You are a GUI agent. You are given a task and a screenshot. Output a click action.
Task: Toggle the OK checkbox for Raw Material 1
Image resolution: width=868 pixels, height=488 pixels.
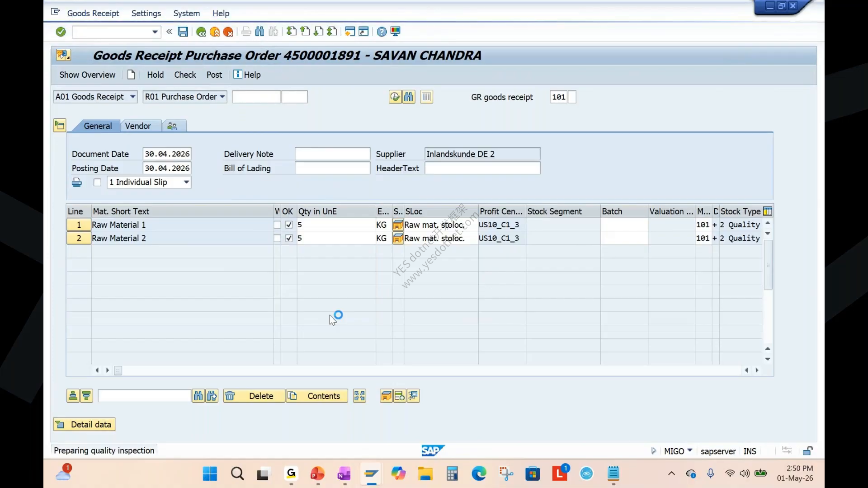[x=289, y=225]
